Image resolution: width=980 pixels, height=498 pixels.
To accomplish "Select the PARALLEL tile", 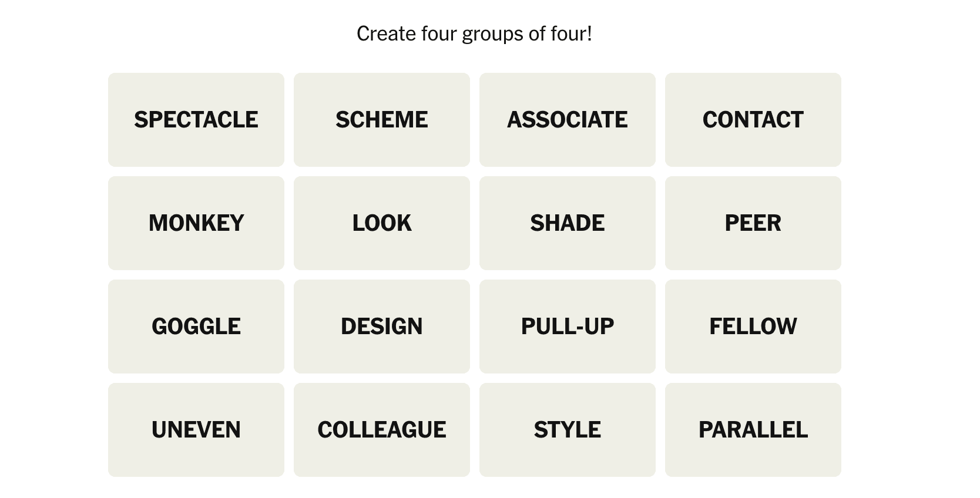I will point(753,430).
